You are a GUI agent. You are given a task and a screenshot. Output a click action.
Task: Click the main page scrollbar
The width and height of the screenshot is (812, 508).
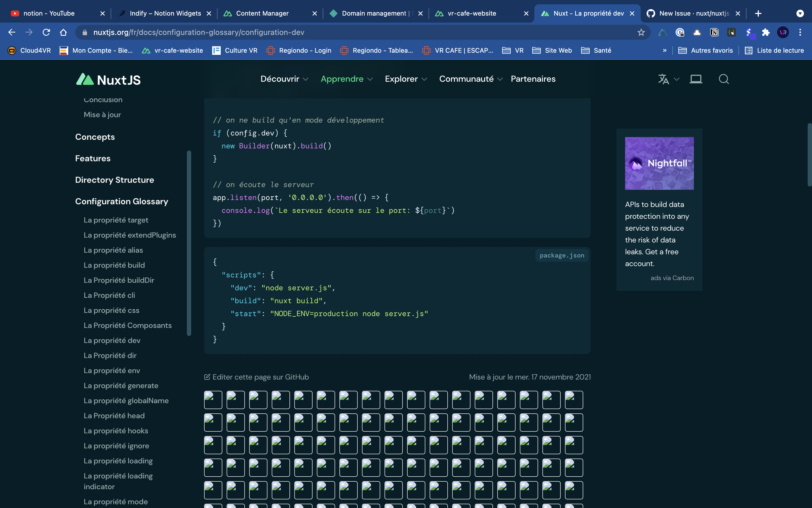click(x=809, y=155)
